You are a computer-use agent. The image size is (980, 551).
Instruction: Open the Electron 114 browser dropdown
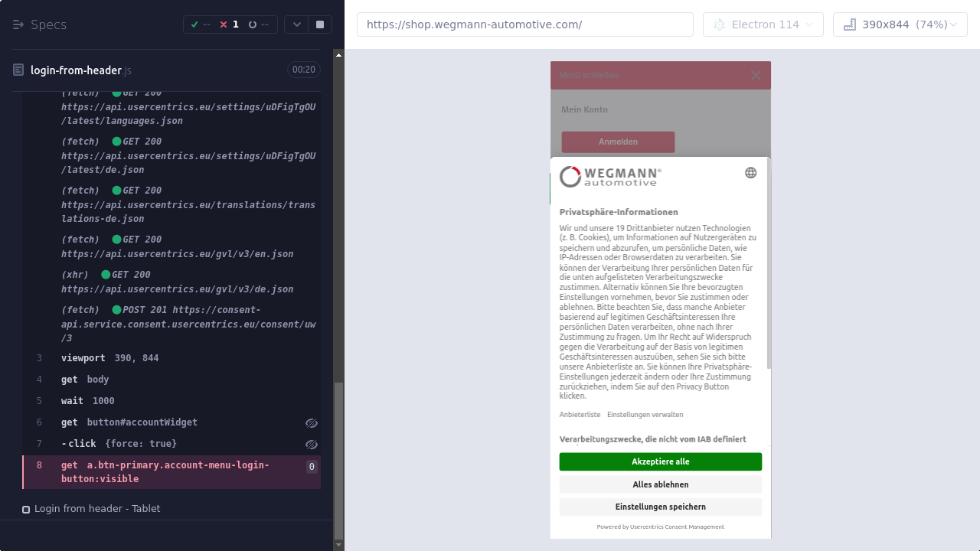[x=763, y=24]
